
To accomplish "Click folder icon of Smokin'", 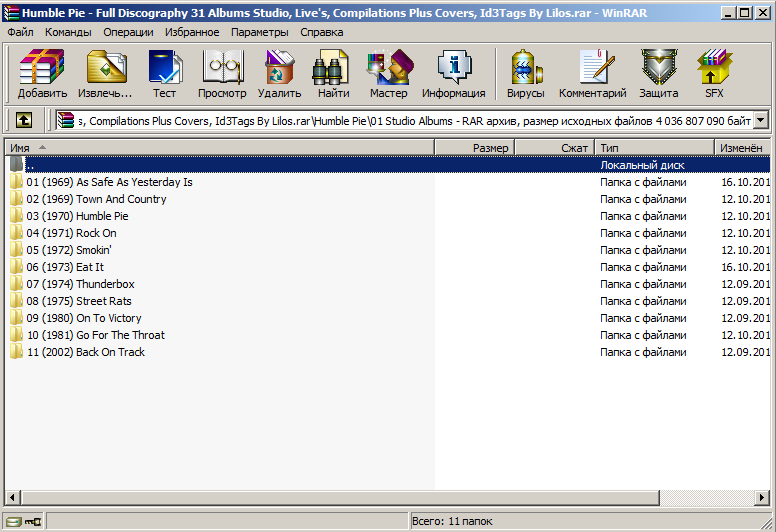I will 16,249.
